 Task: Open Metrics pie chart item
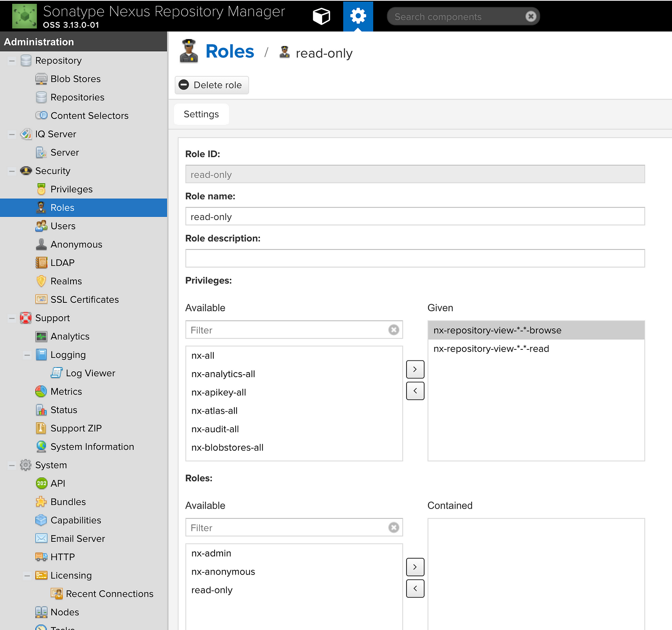(66, 392)
